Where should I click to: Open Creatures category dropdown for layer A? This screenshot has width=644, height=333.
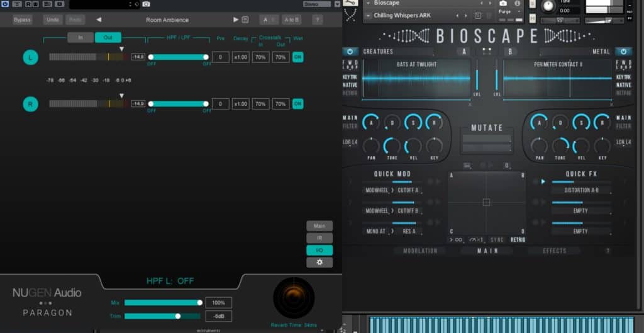pyautogui.click(x=398, y=52)
